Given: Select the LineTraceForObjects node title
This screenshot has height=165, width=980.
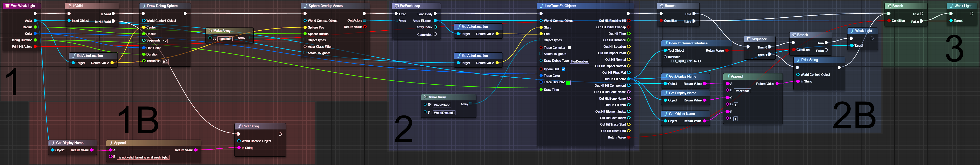Looking at the screenshot, I should click(x=560, y=6).
